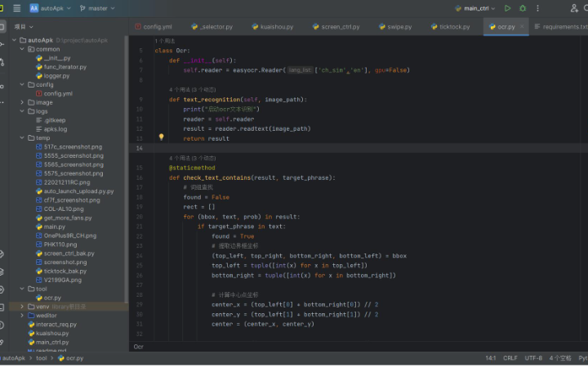Select the .gitkeep file
The width and height of the screenshot is (588, 368).
pos(51,120)
